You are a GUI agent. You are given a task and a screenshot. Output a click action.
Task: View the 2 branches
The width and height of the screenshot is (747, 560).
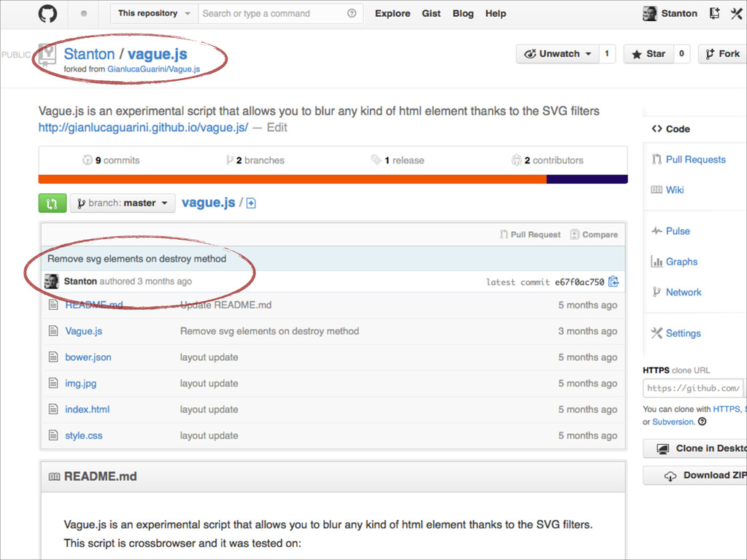pyautogui.click(x=255, y=160)
